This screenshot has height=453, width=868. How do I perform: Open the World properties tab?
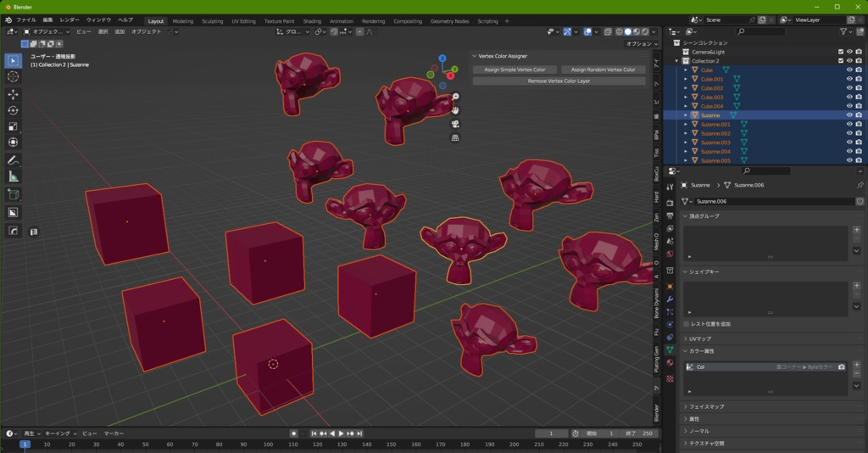670,254
